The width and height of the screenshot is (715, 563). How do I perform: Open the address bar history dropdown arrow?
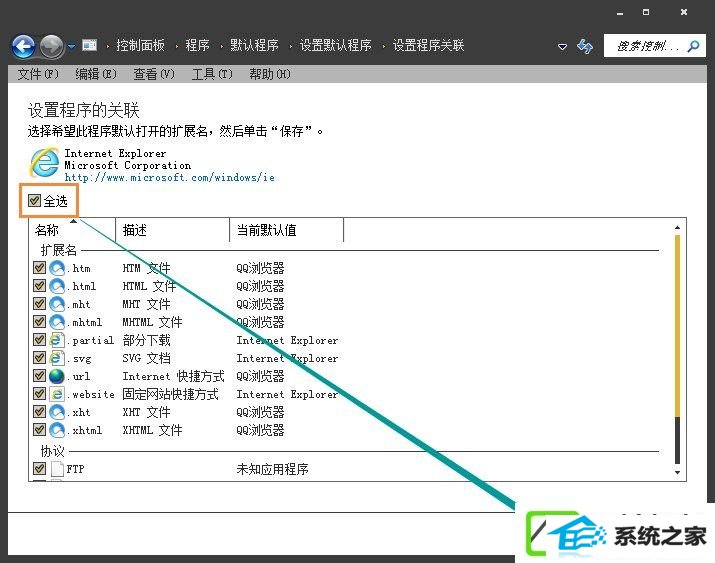tap(563, 46)
